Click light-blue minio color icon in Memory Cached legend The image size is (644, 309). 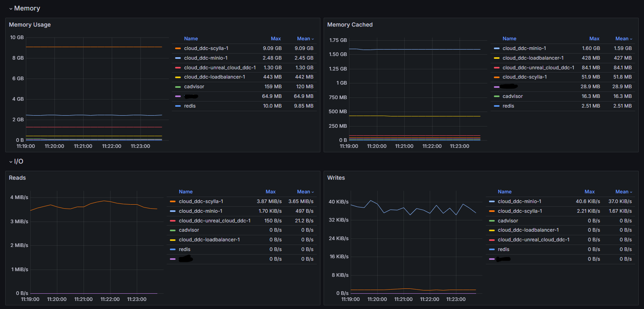[497, 48]
